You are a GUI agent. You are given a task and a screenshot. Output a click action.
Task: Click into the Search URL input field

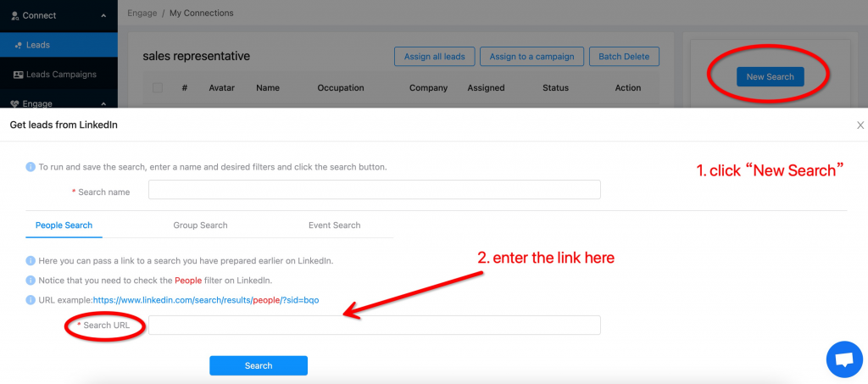pos(374,326)
